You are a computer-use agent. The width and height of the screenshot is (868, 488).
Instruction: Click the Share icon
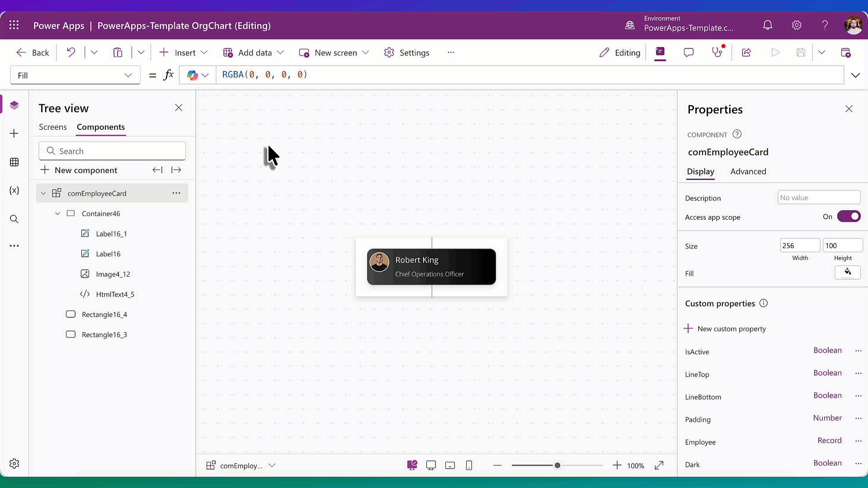746,52
